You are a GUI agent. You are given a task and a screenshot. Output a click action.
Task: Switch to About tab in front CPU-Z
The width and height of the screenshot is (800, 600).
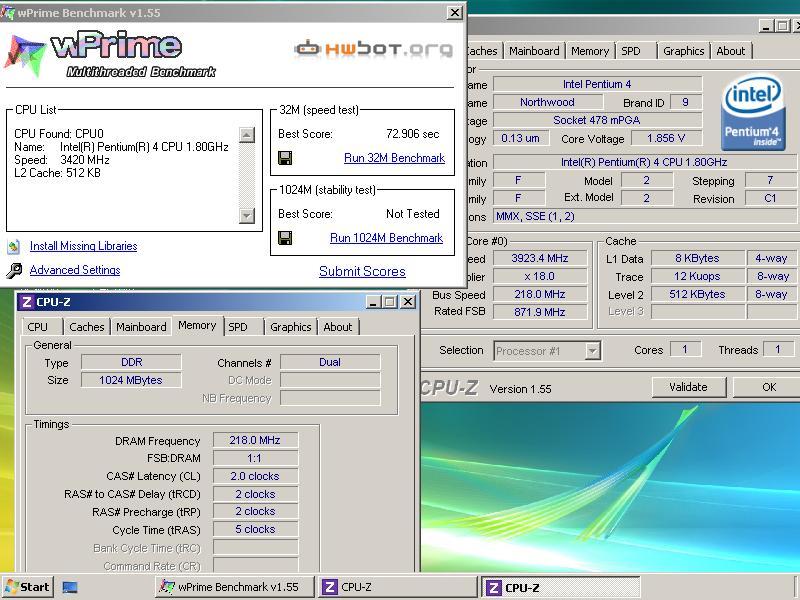coord(338,327)
